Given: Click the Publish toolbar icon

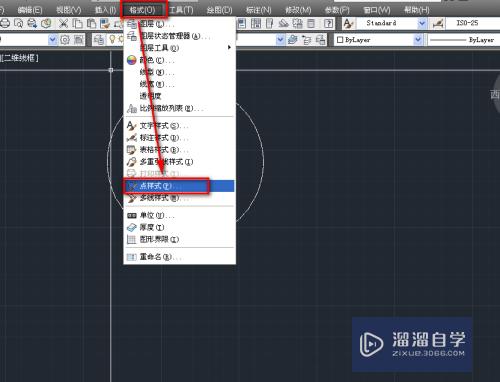Looking at the screenshot, I should click(x=32, y=23).
